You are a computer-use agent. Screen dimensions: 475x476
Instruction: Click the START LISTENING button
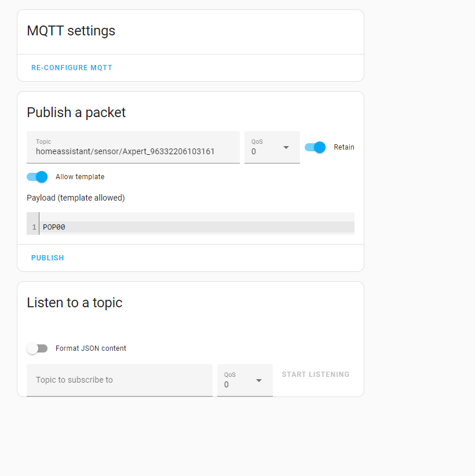pos(315,374)
